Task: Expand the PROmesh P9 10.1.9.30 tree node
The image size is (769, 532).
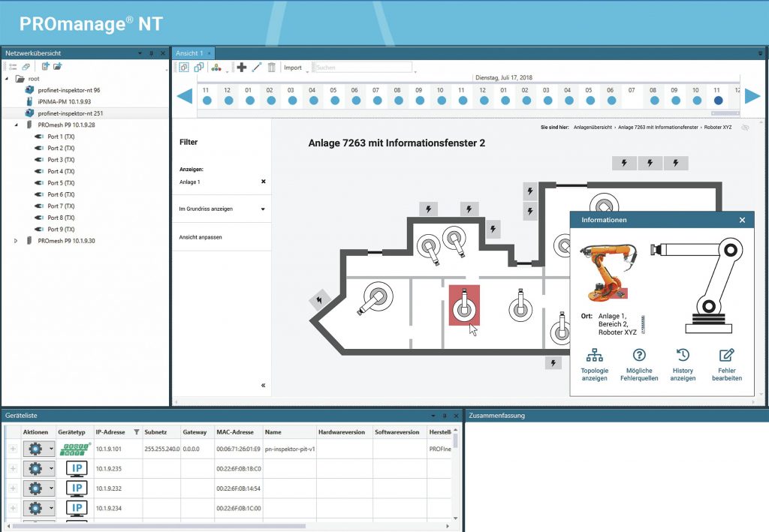Action: pos(16,241)
